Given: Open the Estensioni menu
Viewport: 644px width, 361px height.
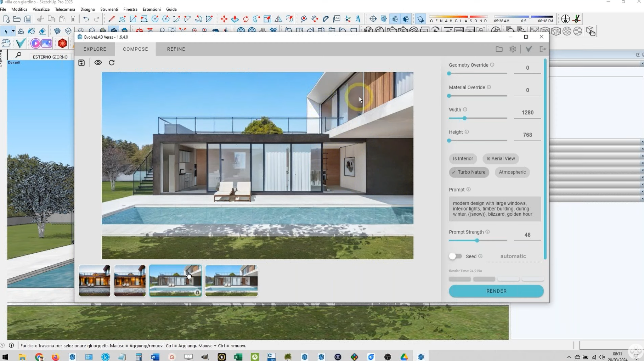Looking at the screenshot, I should pos(151,9).
